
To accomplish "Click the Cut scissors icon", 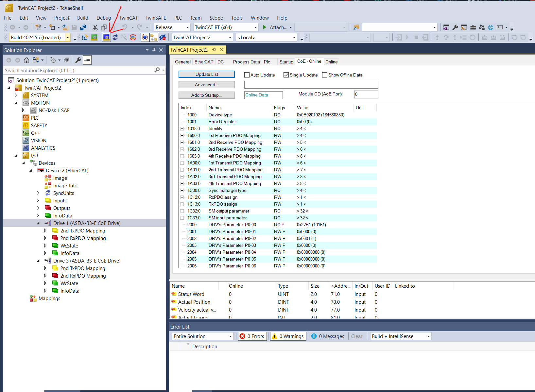I will click(95, 27).
